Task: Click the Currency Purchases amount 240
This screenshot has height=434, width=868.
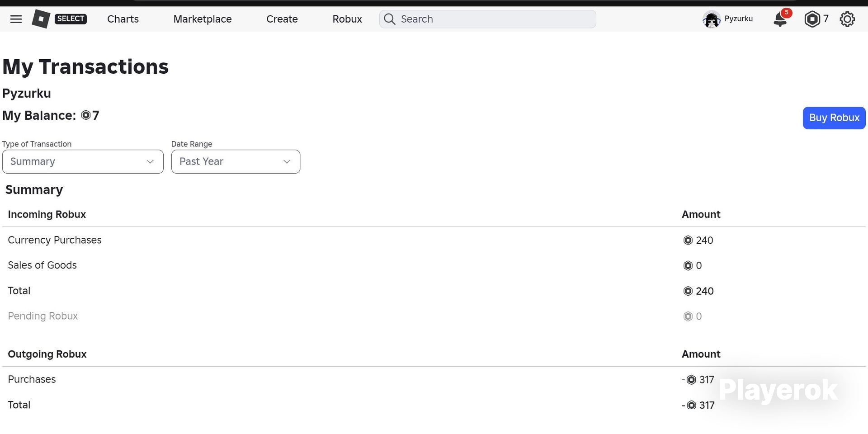Action: [704, 240]
